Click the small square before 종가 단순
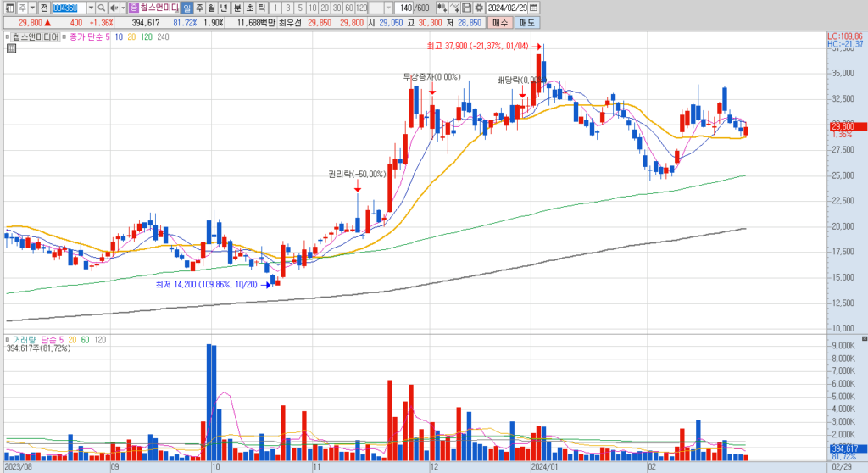 click(64, 37)
